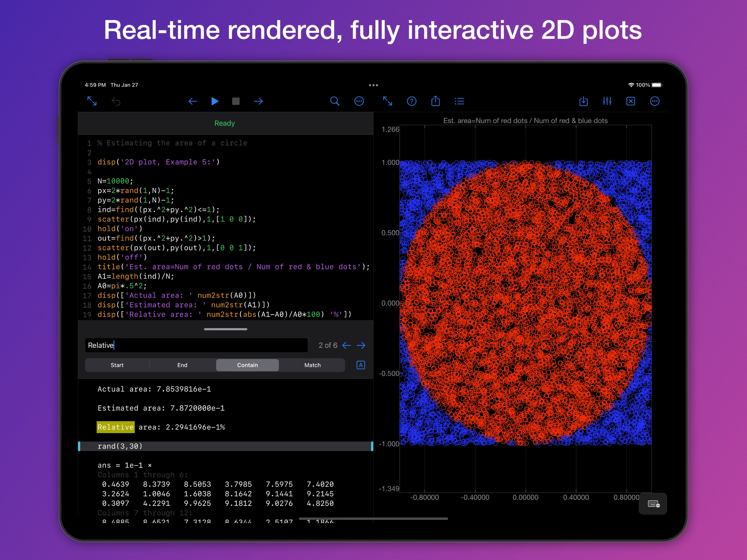Show the keyboard via the keyboard button
747x560 pixels.
coord(653,504)
